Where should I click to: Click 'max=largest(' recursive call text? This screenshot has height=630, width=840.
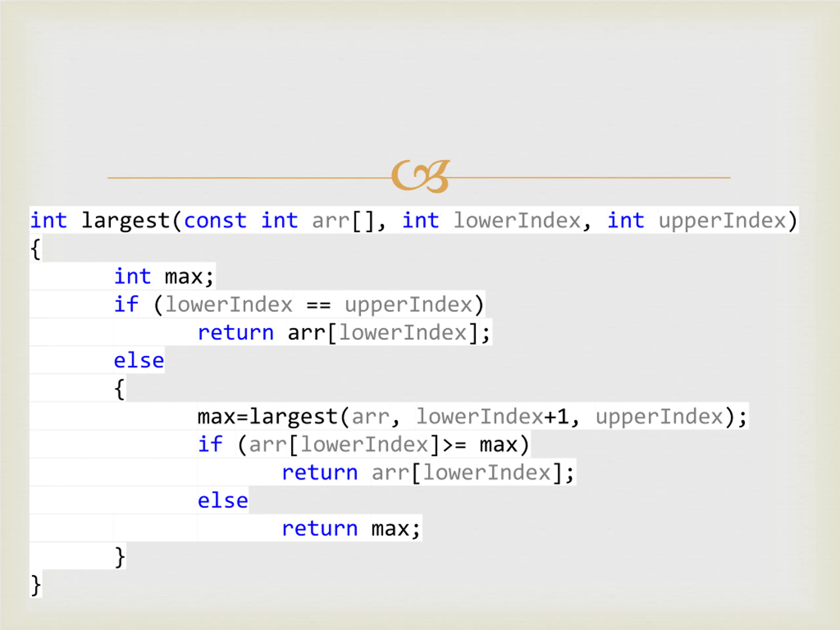(x=273, y=417)
